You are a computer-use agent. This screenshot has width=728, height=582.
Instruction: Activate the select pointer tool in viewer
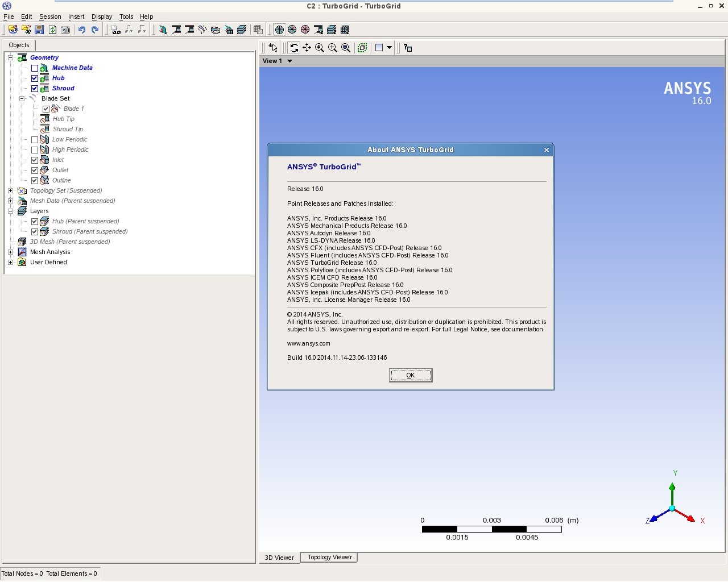pos(273,48)
